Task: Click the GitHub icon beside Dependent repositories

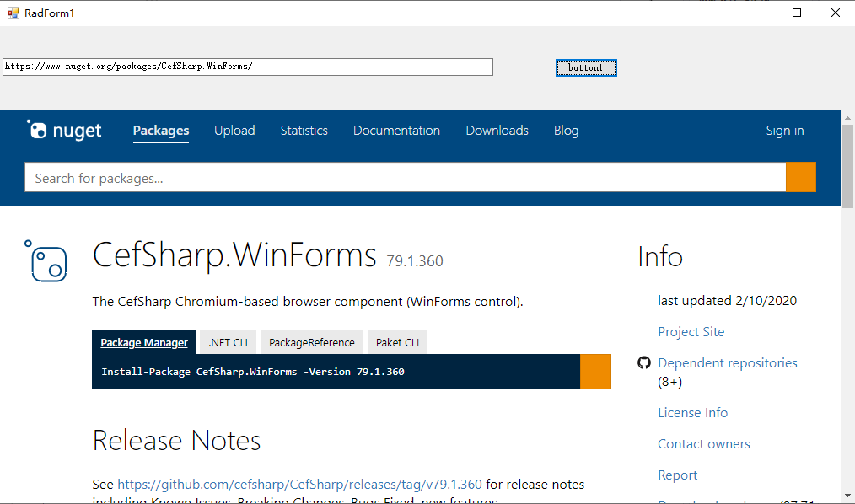Action: click(x=644, y=363)
